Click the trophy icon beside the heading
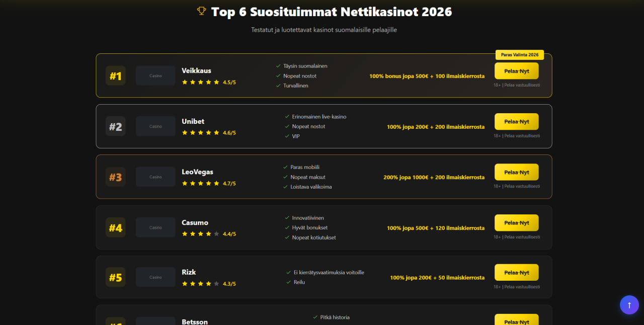 coord(202,11)
